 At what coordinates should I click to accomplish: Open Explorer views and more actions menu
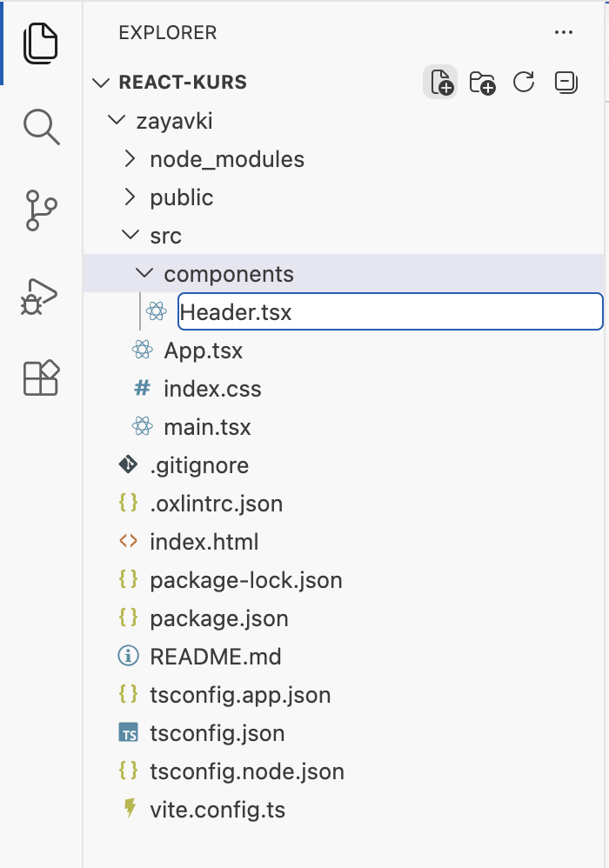[x=564, y=32]
